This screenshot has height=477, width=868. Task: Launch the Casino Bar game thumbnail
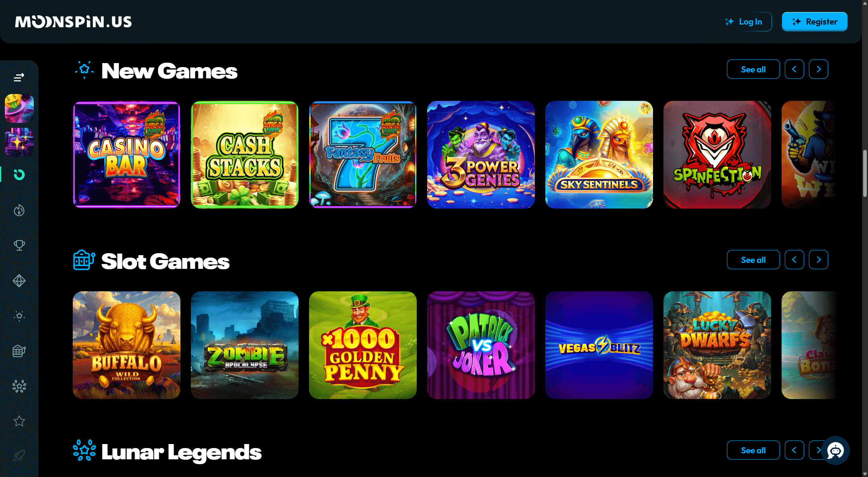(x=127, y=155)
